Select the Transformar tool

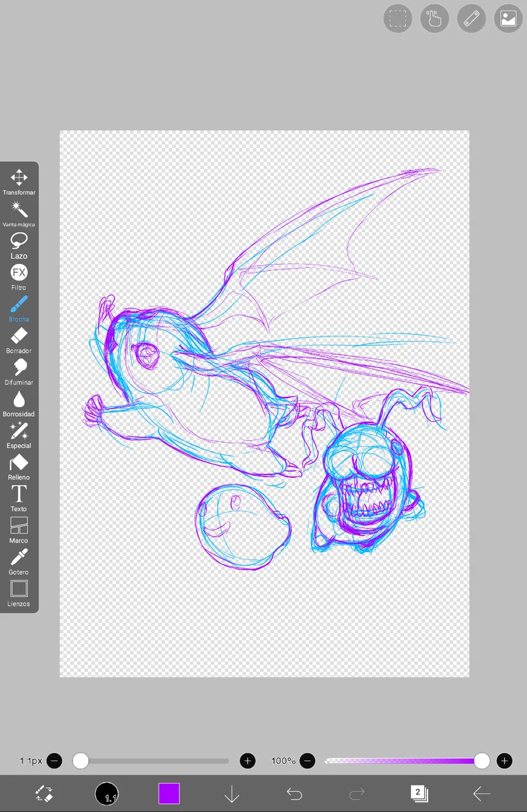19,181
